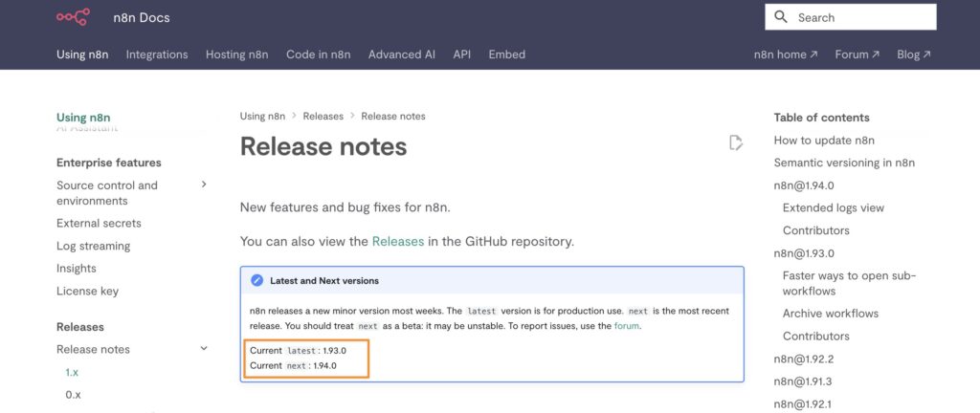Open the forum link in the info box
The image size is (980, 413).
pyautogui.click(x=627, y=326)
